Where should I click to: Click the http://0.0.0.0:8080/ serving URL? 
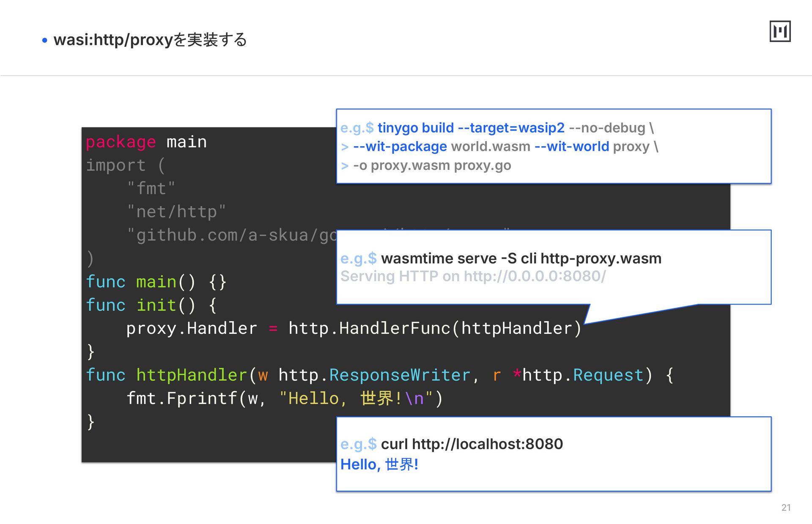[535, 276]
